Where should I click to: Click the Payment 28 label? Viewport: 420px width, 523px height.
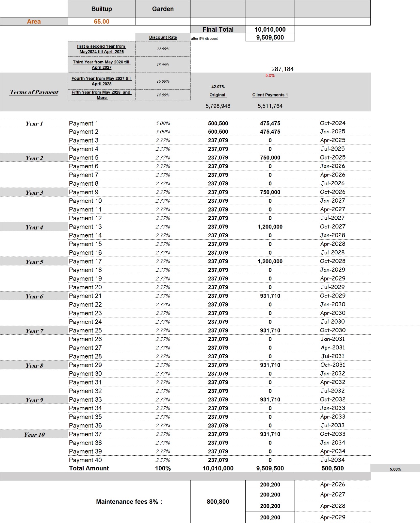pos(85,356)
